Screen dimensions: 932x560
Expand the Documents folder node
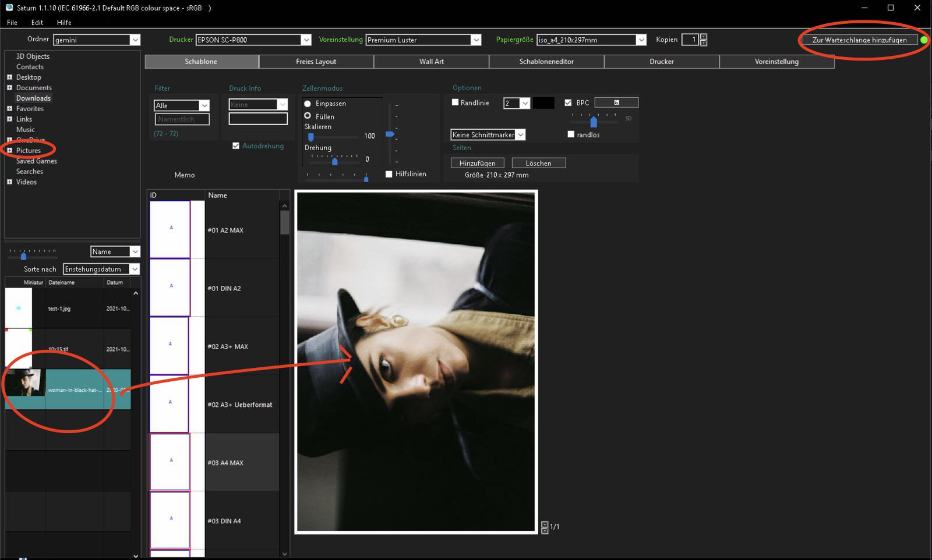click(9, 87)
